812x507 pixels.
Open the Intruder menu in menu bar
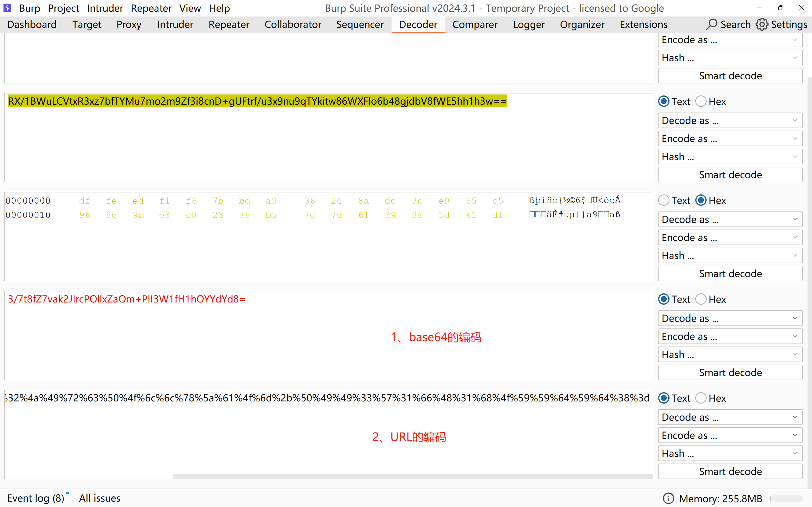105,8
